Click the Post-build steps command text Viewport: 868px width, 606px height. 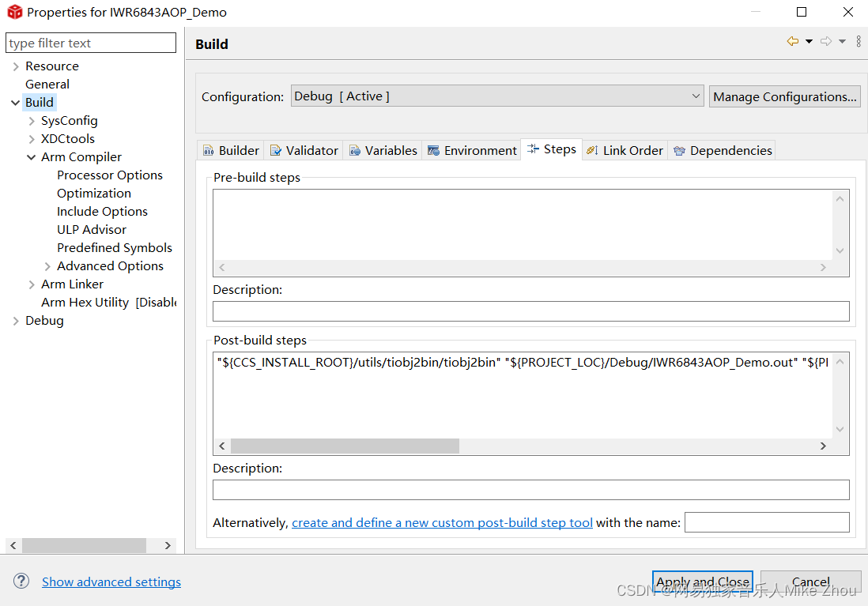click(x=523, y=363)
